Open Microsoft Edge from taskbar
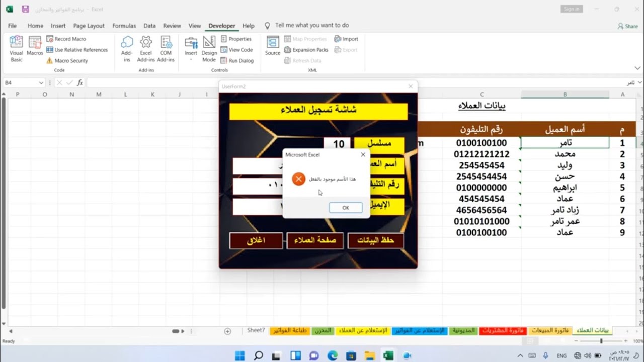The image size is (644, 362). pos(333,356)
